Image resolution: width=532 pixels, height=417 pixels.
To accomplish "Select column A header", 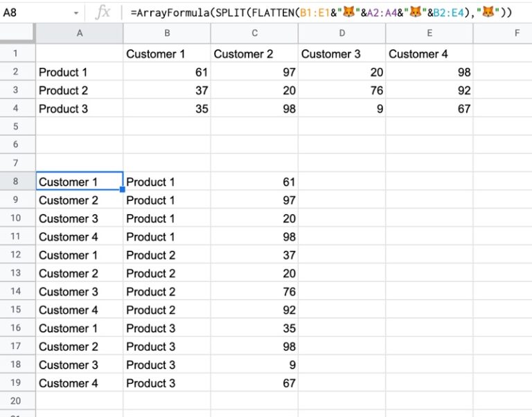I will pyautogui.click(x=79, y=33).
